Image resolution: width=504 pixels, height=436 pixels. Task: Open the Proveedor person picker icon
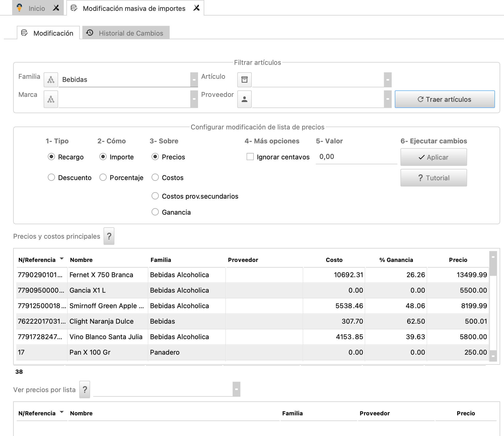[244, 99]
